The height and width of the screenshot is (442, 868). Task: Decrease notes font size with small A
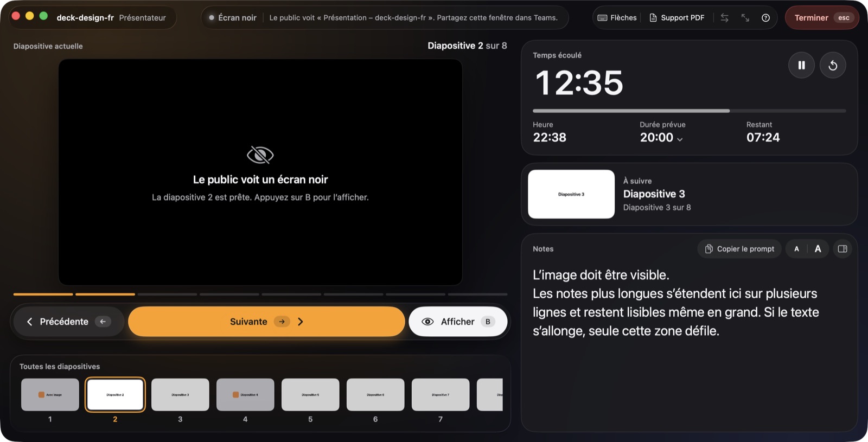[796, 249]
